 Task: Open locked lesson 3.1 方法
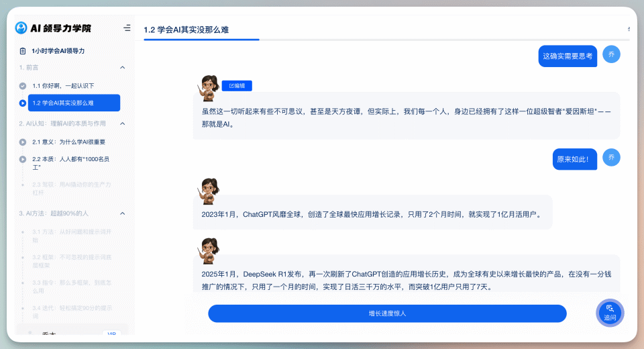pyautogui.click(x=72, y=236)
